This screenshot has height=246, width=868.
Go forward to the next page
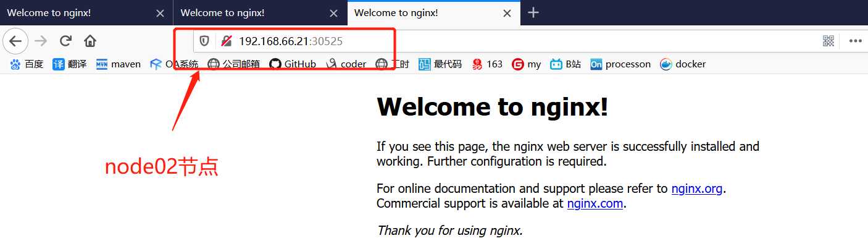tap(41, 41)
